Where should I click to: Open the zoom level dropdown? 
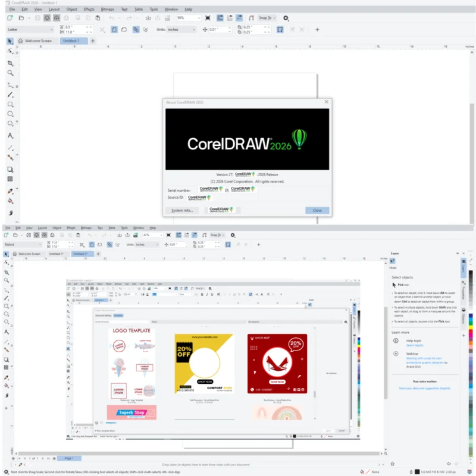pyautogui.click(x=199, y=18)
